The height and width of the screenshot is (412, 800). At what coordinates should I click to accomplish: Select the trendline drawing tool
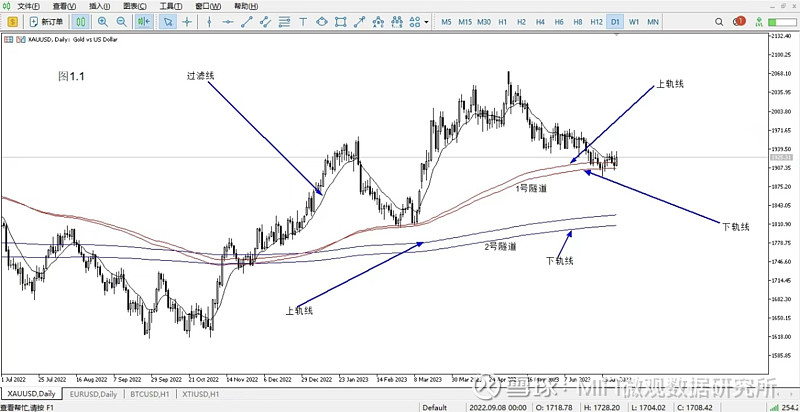pyautogui.click(x=246, y=22)
